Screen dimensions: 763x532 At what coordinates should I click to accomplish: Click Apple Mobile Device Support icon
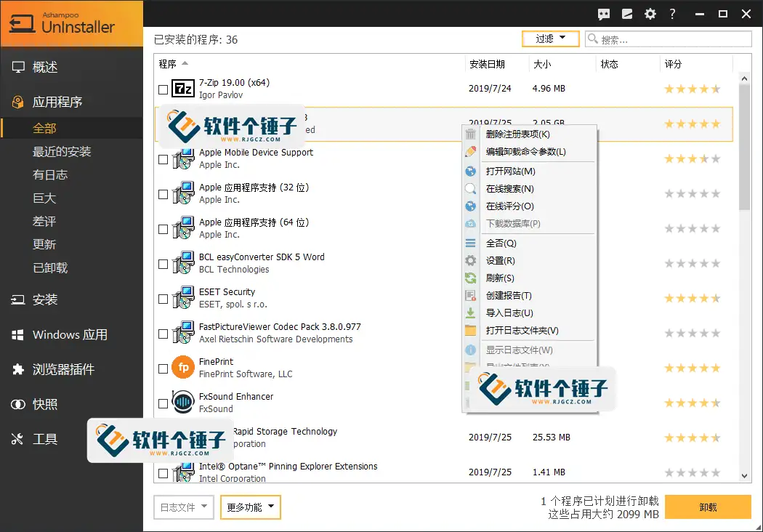click(x=183, y=158)
